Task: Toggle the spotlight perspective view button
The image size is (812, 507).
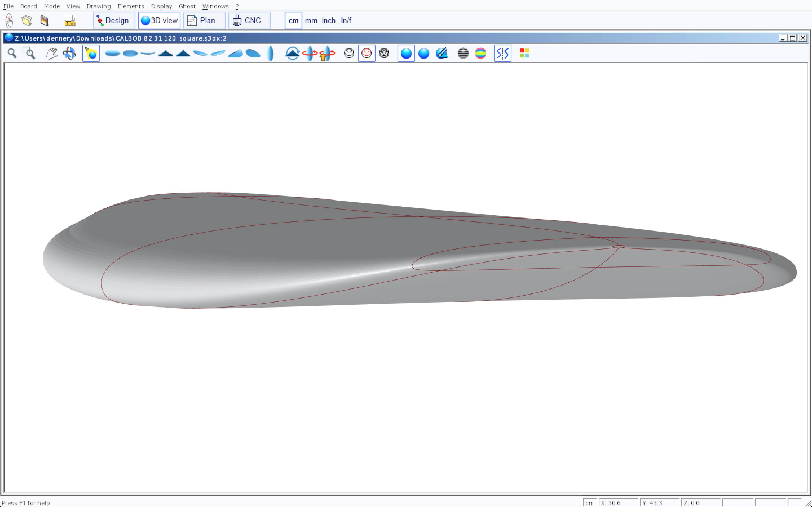Action: [x=91, y=53]
